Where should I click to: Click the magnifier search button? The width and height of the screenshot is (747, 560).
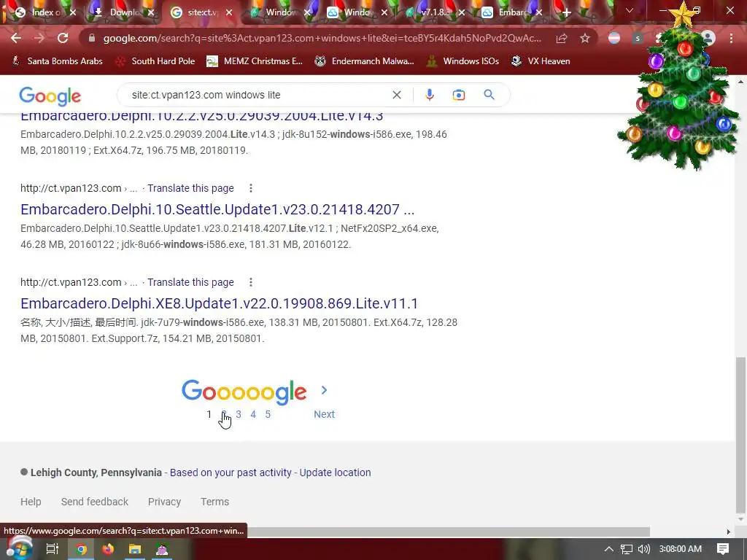click(x=489, y=95)
